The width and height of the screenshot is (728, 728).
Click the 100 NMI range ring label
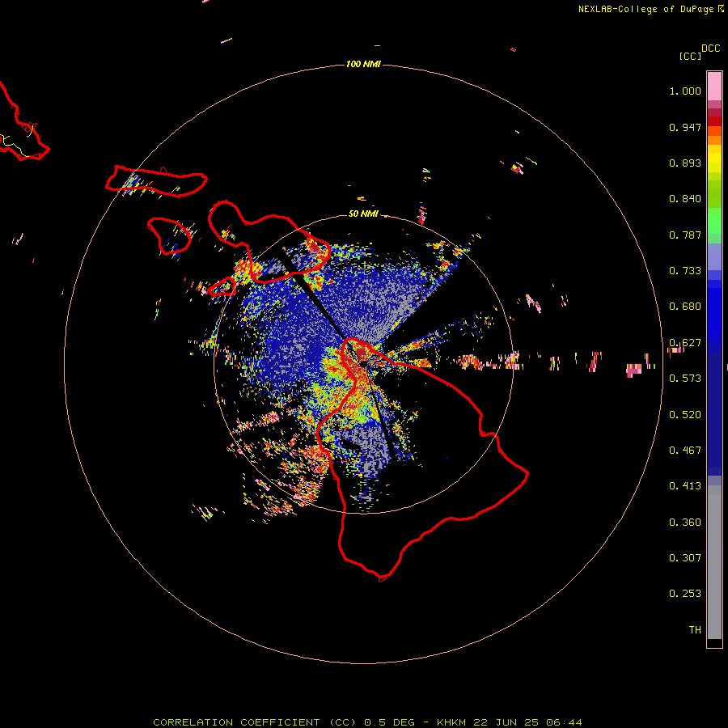(363, 64)
